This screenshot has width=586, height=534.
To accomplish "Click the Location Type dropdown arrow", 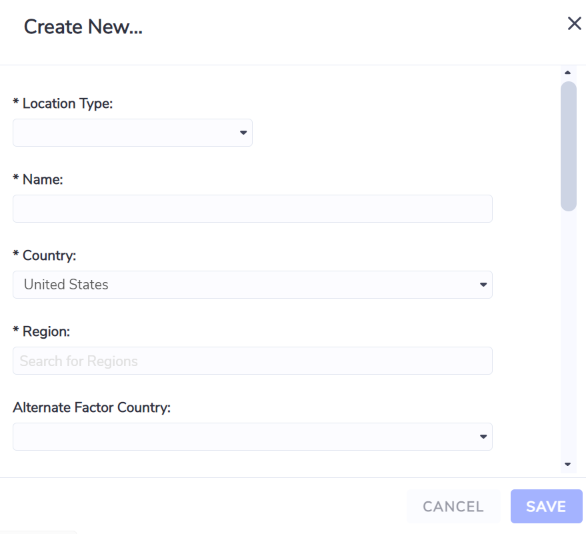I will coord(243,133).
